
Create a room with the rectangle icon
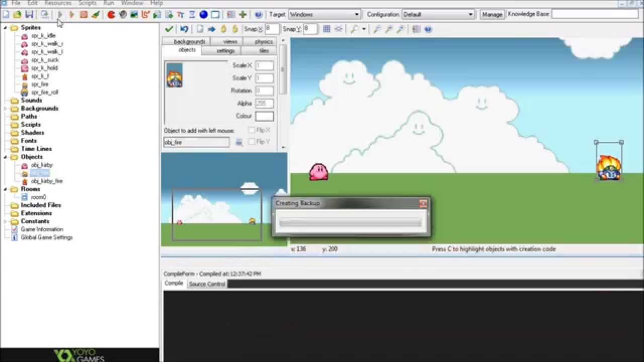point(215,15)
